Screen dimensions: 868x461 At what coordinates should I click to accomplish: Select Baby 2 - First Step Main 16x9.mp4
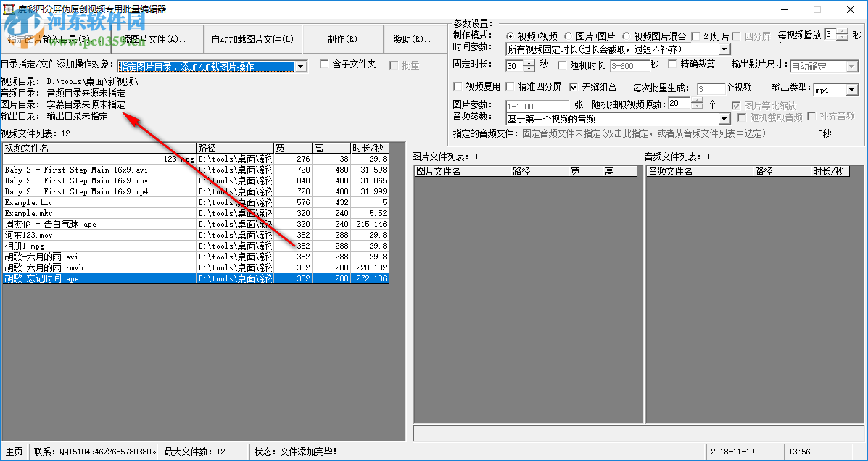(x=196, y=191)
